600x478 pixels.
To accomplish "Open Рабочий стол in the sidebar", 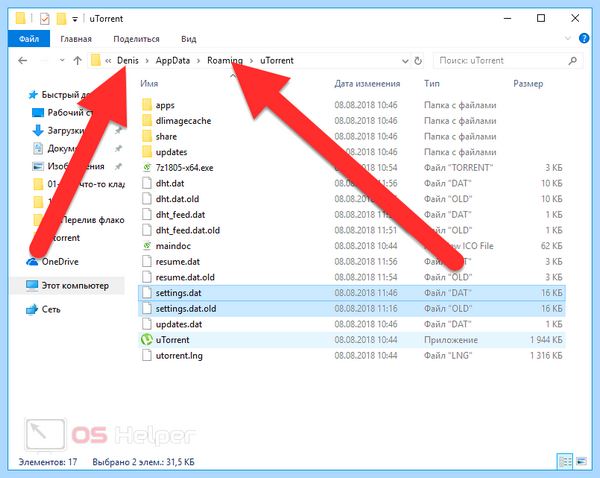I will tap(68, 113).
